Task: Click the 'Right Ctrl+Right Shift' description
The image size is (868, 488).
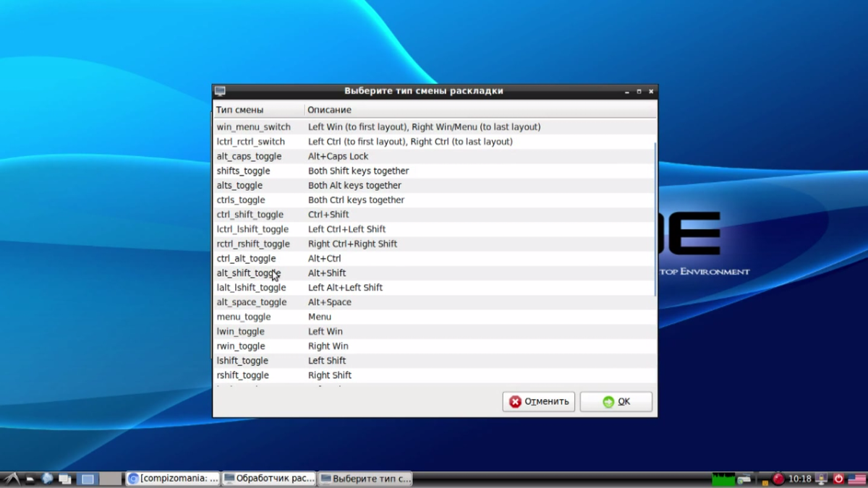Action: [x=352, y=244]
